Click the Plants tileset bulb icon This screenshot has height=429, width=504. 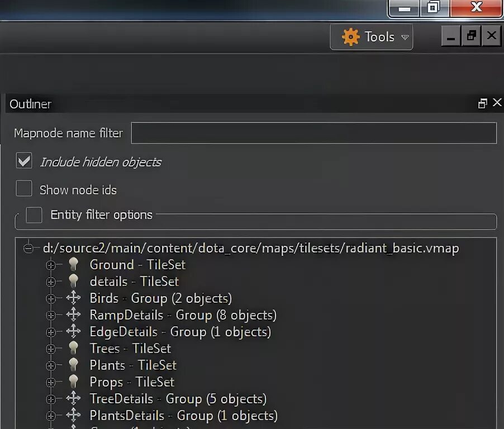coord(74,364)
